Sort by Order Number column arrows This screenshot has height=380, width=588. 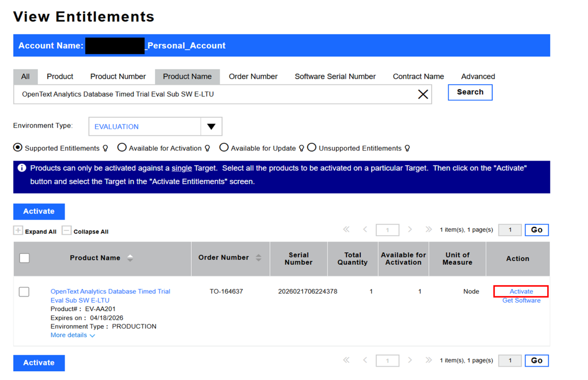(x=258, y=258)
